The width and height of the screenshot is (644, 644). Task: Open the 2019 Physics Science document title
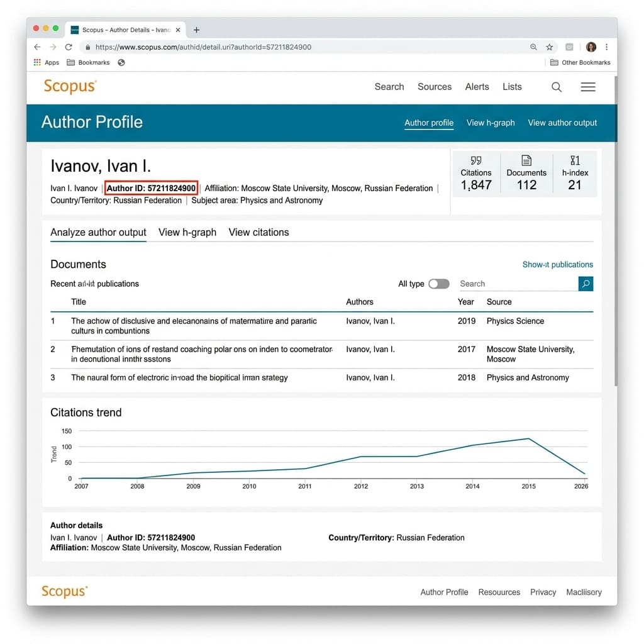point(194,326)
